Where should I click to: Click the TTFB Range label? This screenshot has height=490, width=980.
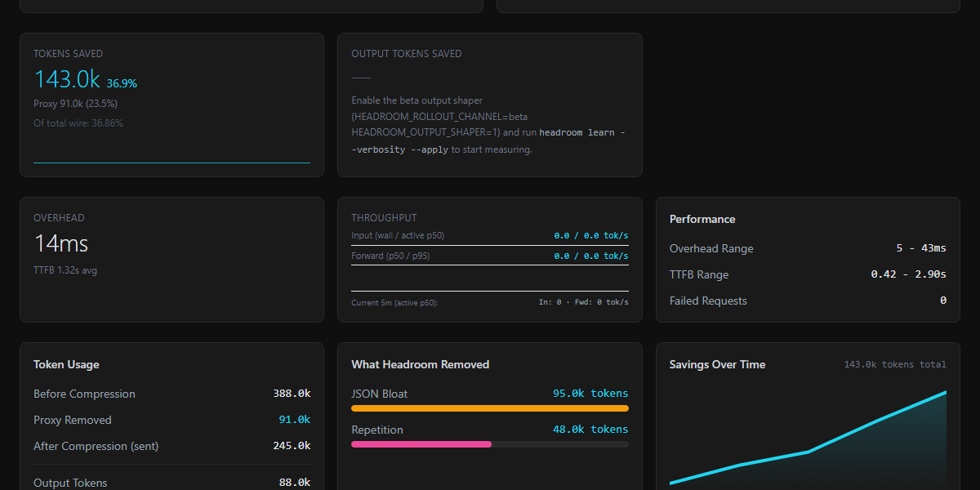pyautogui.click(x=699, y=274)
